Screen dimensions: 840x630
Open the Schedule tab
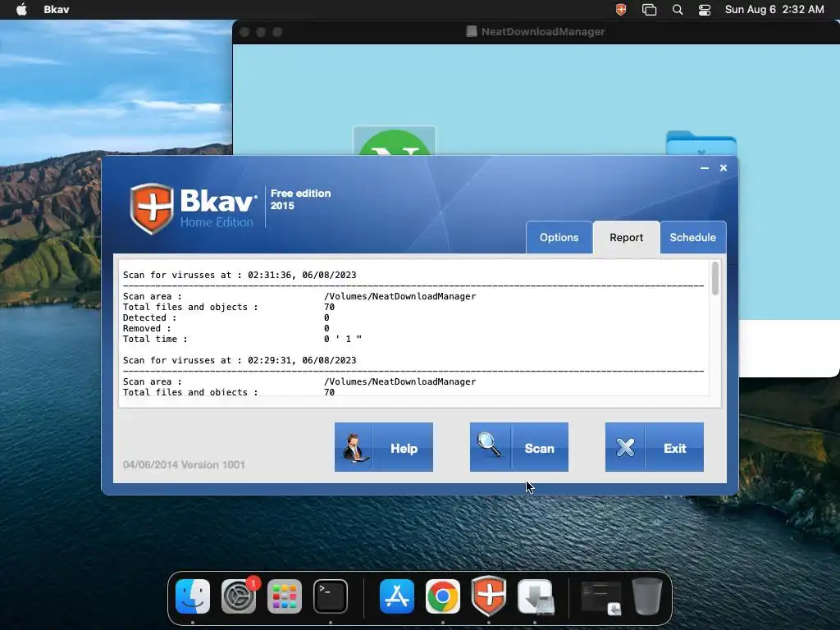click(x=692, y=237)
